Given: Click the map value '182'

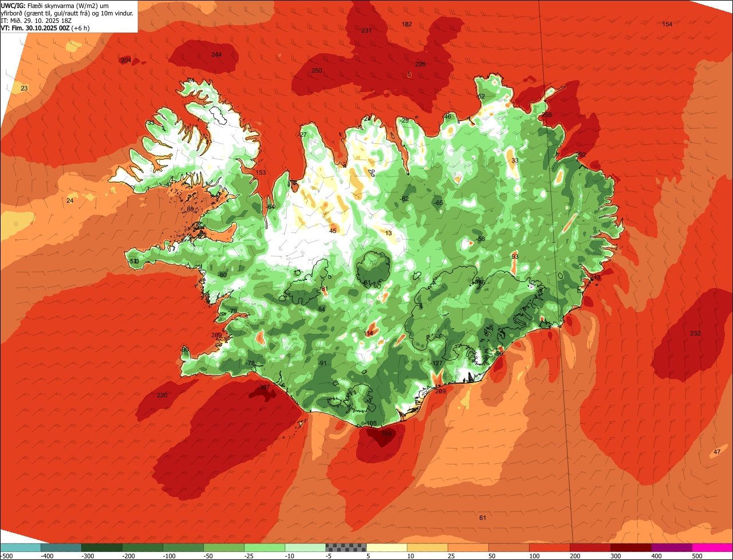Looking at the screenshot, I should pyautogui.click(x=407, y=24).
